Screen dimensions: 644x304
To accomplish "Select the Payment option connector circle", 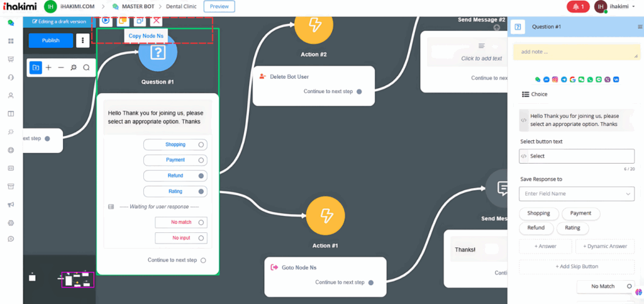I will coord(201,160).
